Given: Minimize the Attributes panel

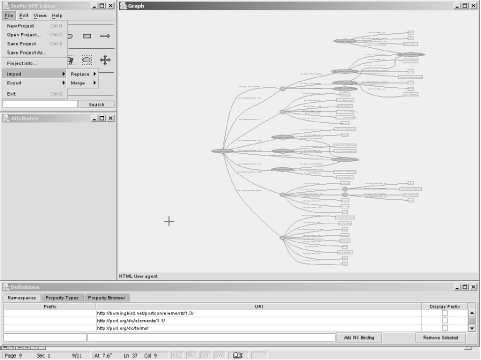Looking at the screenshot, I should [95, 118].
